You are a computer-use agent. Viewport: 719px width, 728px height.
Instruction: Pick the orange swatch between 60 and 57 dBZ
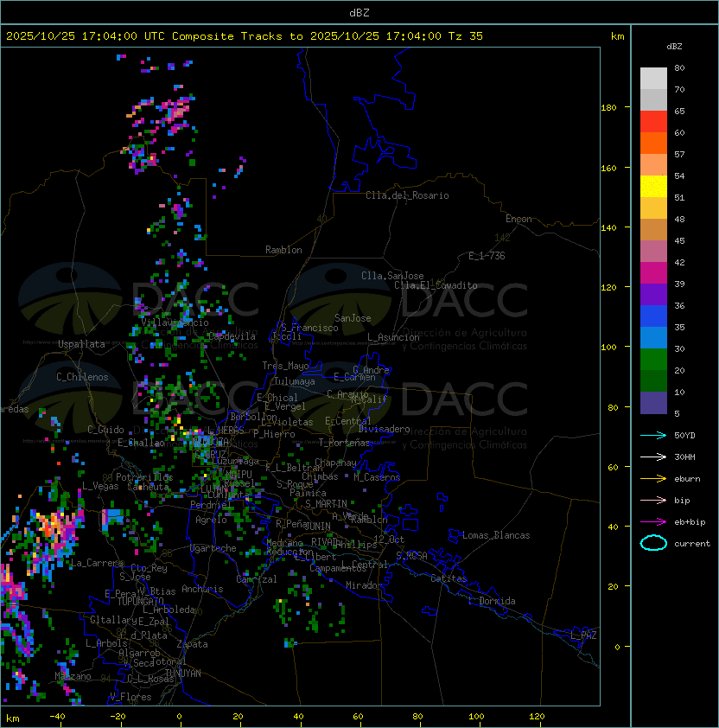(653, 143)
